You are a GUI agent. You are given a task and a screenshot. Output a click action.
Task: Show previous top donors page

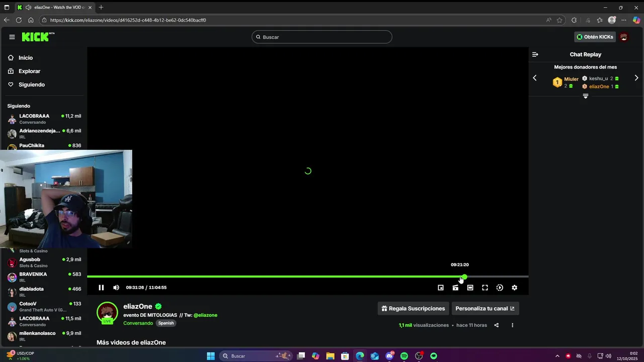click(x=535, y=78)
